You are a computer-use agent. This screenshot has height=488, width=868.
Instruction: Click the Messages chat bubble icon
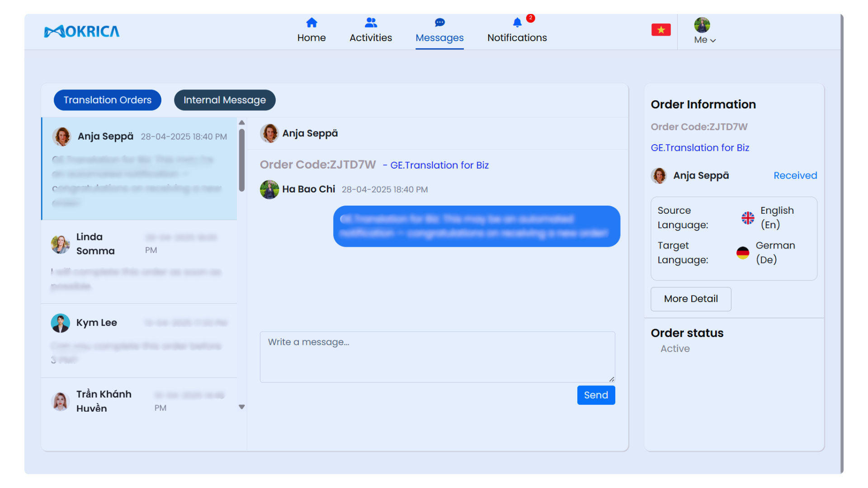pyautogui.click(x=439, y=23)
